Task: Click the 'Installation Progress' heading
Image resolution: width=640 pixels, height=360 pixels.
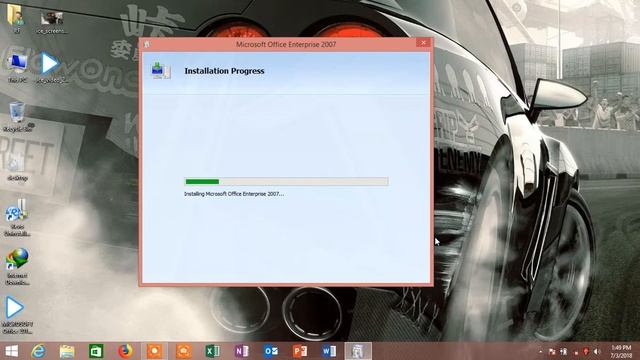Action: pos(224,71)
